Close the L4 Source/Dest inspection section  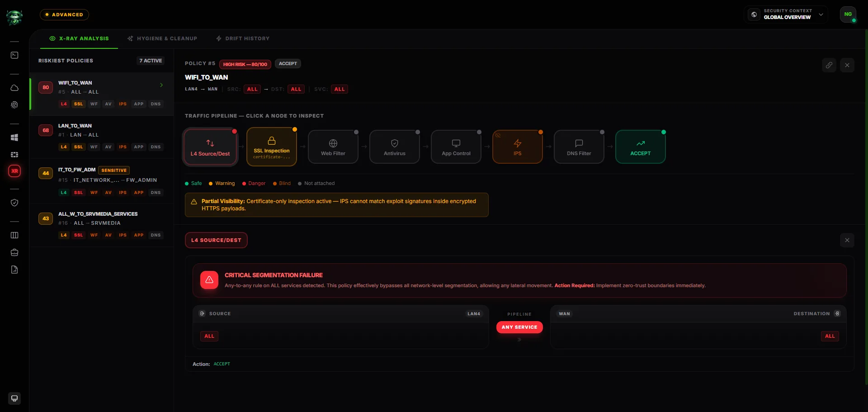847,240
